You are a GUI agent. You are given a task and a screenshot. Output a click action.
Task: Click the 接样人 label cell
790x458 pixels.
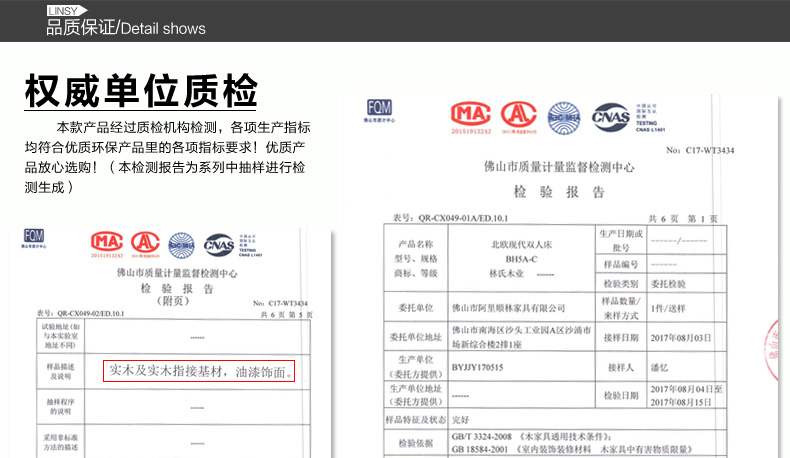621,367
